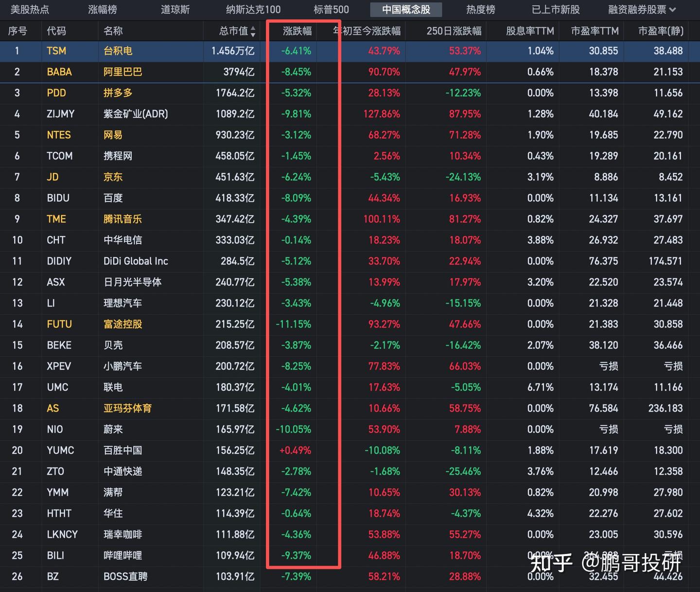Viewport: 700px width, 592px height.
Task: Click the FUTU 富途控股 link
Action: pos(59,324)
